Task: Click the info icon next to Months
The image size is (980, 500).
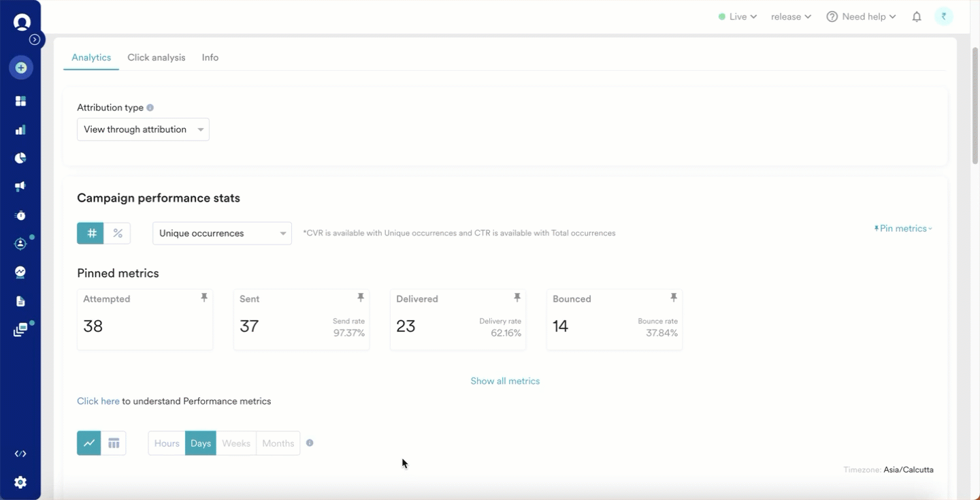Action: (x=310, y=443)
